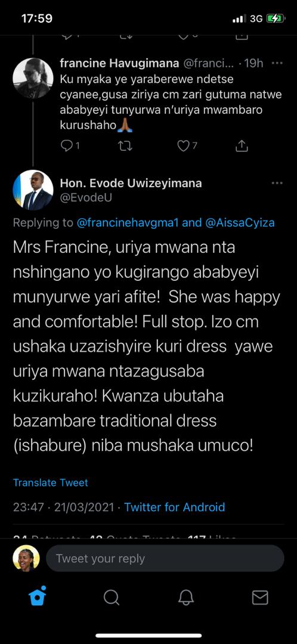Tap the Twitter for Android link
This screenshot has width=297, height=644.
coord(175,507)
